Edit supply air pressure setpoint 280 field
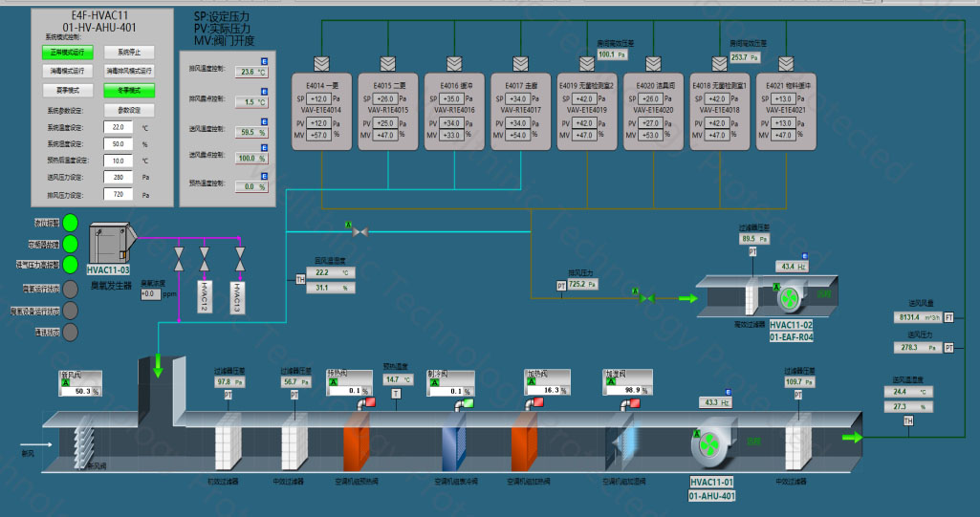This screenshot has width=980, height=517. coord(119,178)
